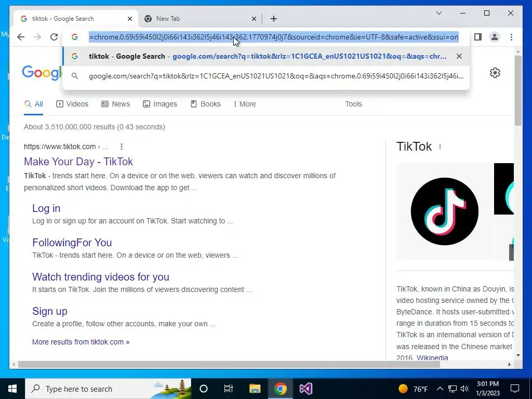Select the tiktok - Google Search tab
The width and height of the screenshot is (532, 399).
(x=76, y=19)
